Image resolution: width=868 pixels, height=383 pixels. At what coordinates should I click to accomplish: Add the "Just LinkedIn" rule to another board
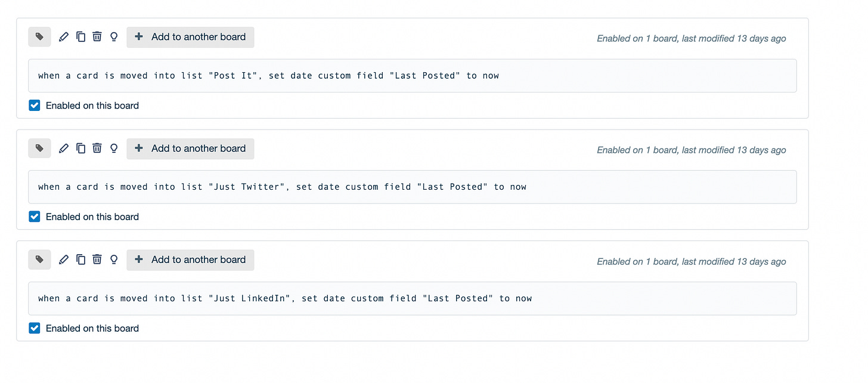pyautogui.click(x=190, y=260)
